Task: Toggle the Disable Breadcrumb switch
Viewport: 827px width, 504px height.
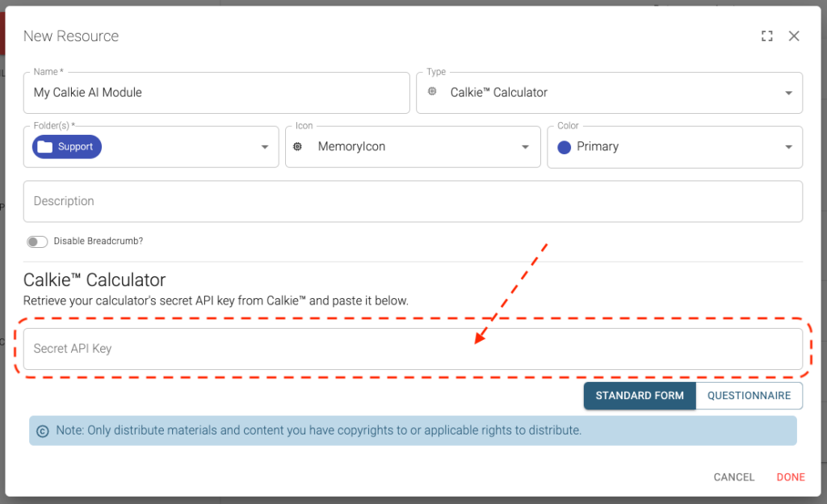Action: point(37,241)
